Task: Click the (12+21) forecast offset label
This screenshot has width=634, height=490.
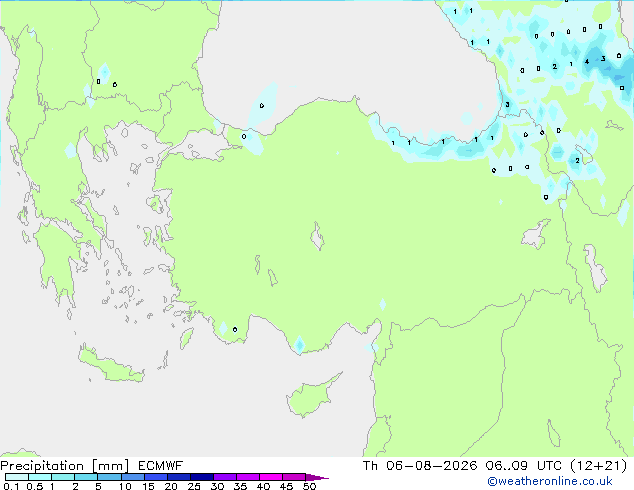Action: pos(598,466)
